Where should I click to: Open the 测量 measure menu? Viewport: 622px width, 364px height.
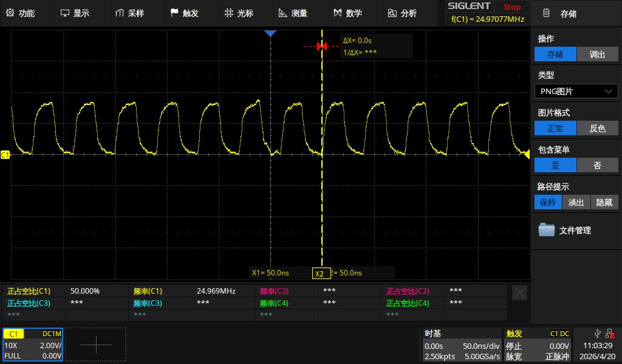(293, 13)
